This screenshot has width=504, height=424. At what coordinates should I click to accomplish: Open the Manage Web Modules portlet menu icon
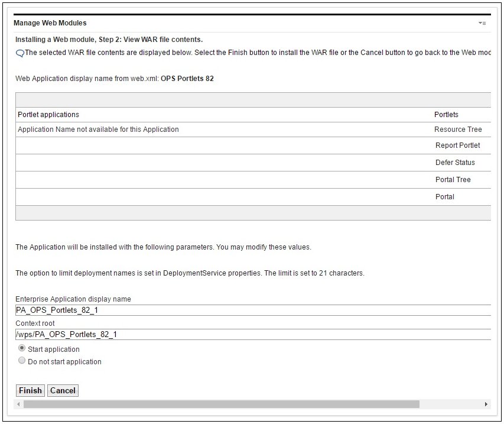tap(482, 23)
